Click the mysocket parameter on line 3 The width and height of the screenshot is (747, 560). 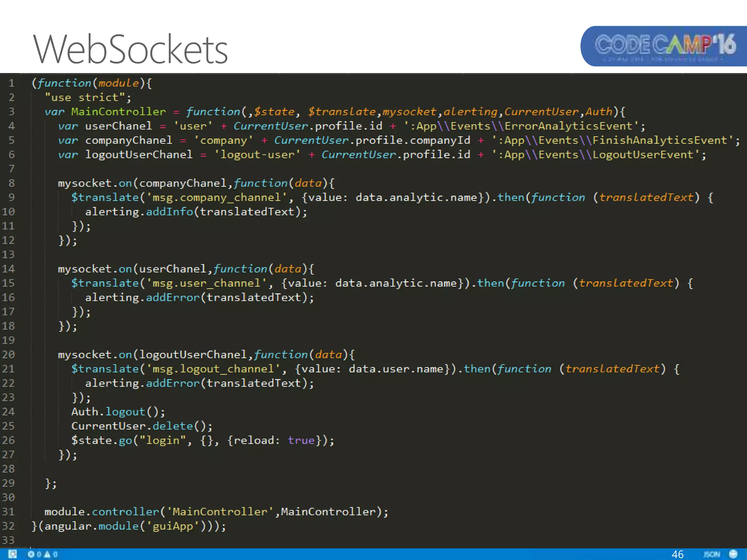(x=409, y=112)
